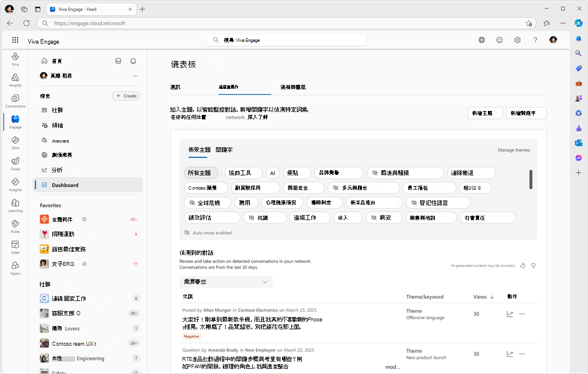Toggle the 網路安全 theme chip

304,188
